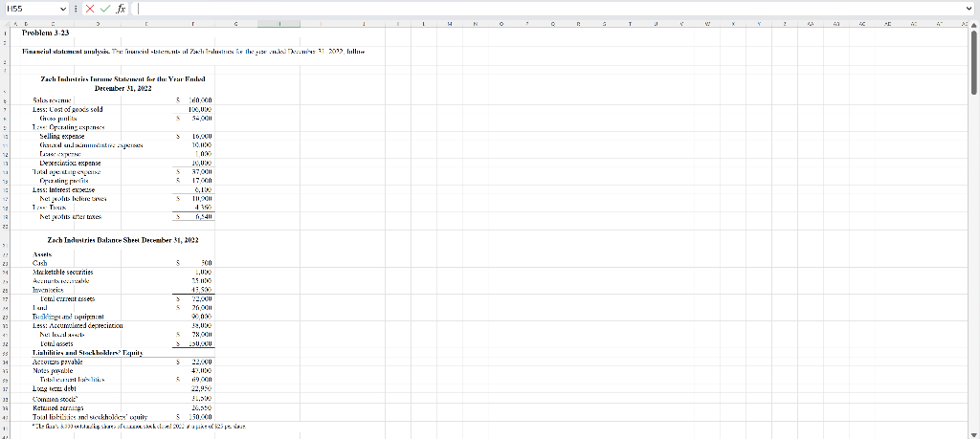
Task: Select the 'Long term debt' label cell
Action: pos(54,388)
